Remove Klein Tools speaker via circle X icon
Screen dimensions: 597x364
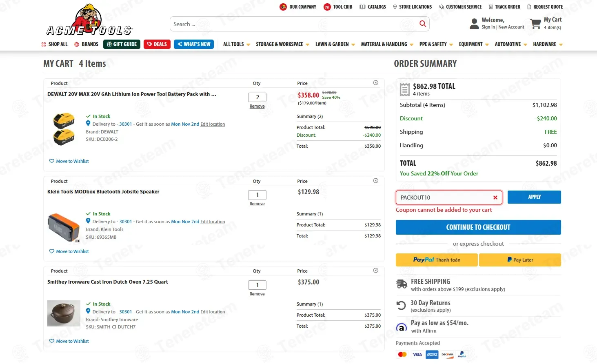[376, 181]
